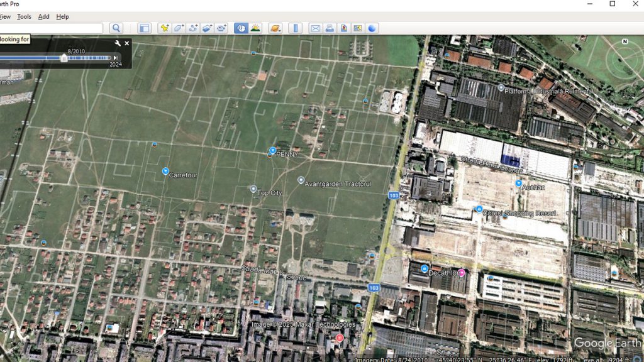Add a placemark with the pushpin icon
This screenshot has height=362, width=644.
(x=164, y=28)
